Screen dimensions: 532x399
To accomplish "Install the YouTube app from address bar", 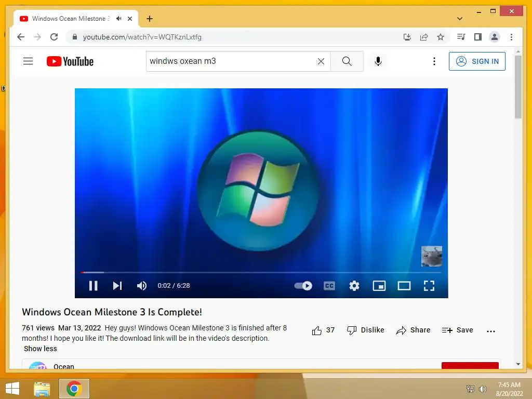I will click(x=407, y=37).
